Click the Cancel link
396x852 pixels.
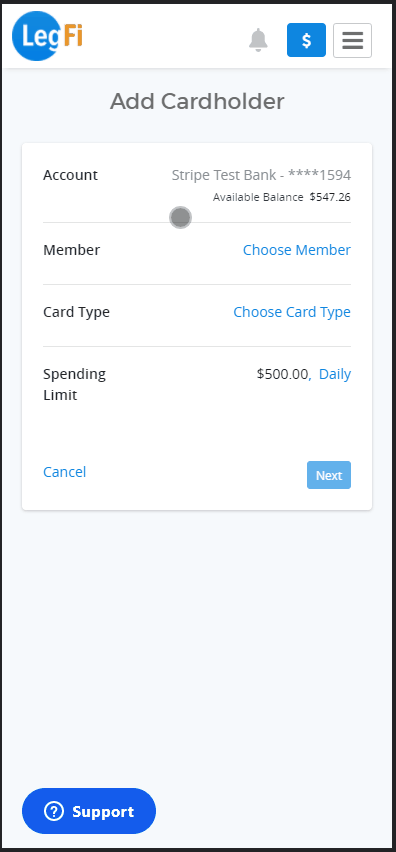click(x=65, y=472)
